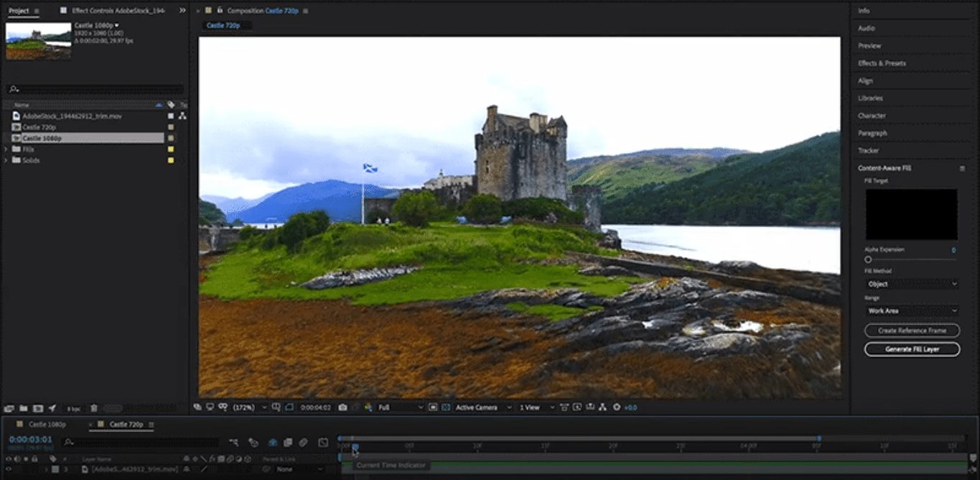This screenshot has height=480, width=980.
Task: Click the Generate Fill Layer button
Action: coord(911,349)
